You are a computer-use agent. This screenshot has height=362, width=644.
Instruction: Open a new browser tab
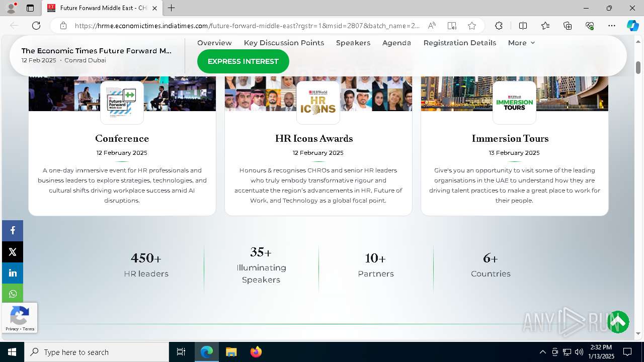point(172,8)
